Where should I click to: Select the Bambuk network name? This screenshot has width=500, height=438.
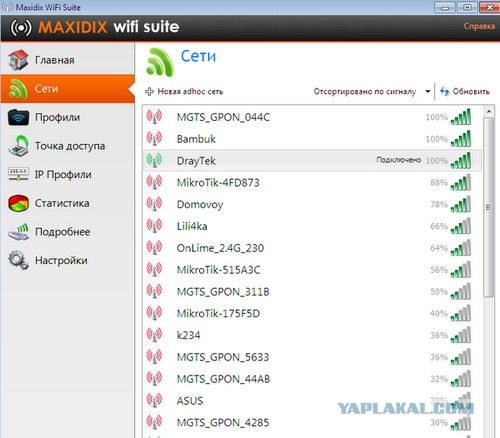pos(196,139)
